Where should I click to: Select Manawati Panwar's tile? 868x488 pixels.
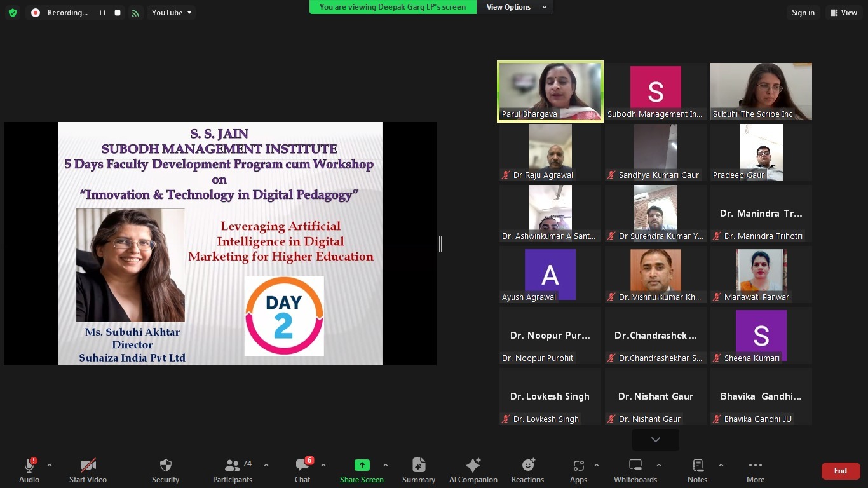761,274
